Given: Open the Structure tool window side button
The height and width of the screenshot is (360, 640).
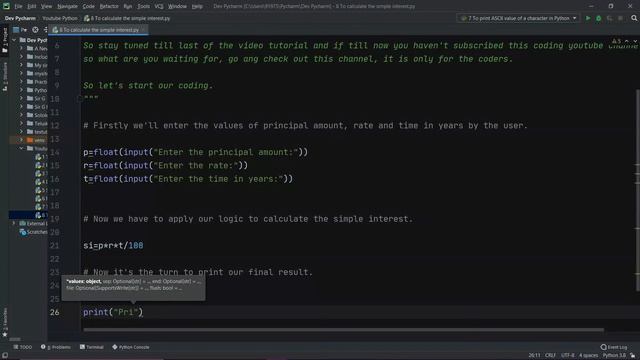Looking at the screenshot, I should coord(5,77).
